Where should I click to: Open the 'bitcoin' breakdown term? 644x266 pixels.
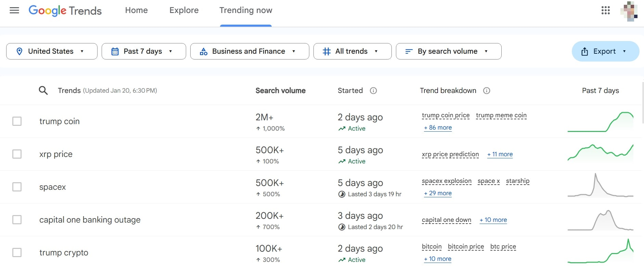[x=432, y=247]
